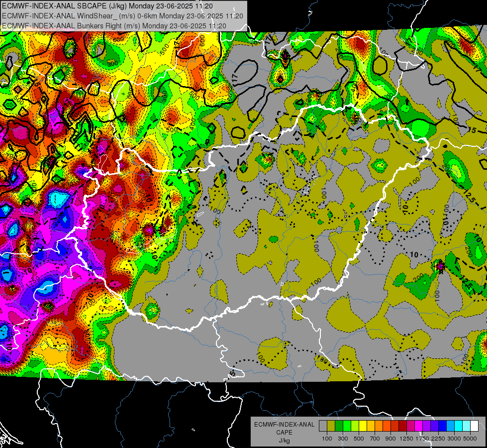Click the 1750 label under the legend
Screen dimensions: 487x448
tap(422, 439)
